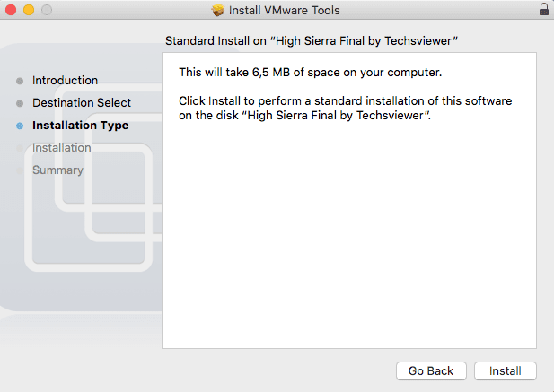This screenshot has width=554, height=392.
Task: Click the package icon in title bar
Action: point(218,10)
